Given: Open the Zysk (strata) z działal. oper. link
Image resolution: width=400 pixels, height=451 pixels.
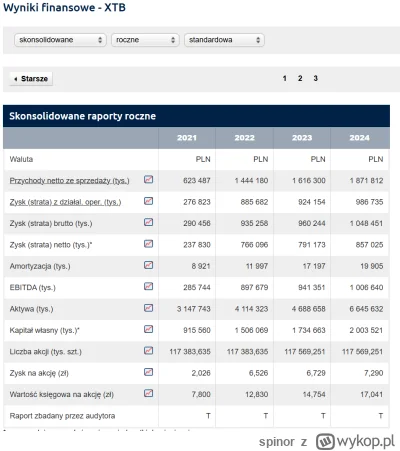Looking at the screenshot, I should click(65, 202).
